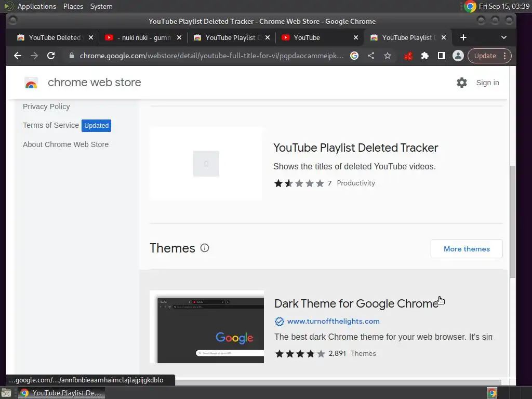
Task: Click the More themes button
Action: coord(467,249)
